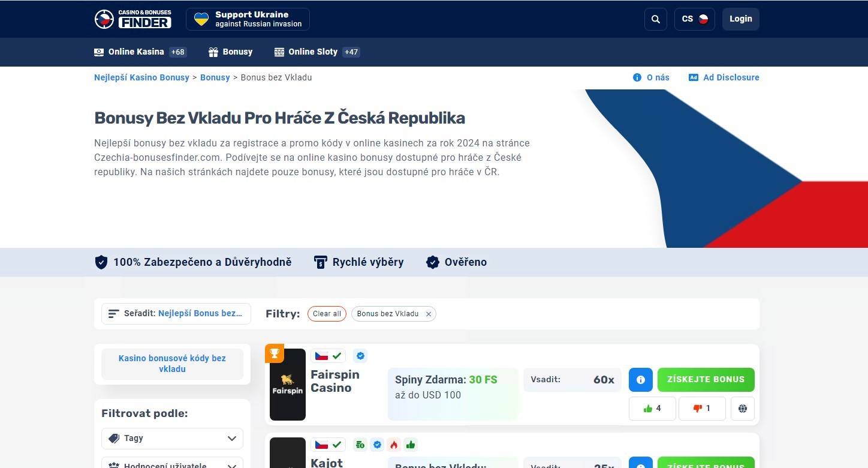This screenshot has width=868, height=468.
Task: Click Získejte Bonus for Fairspin Casino
Action: click(x=706, y=380)
